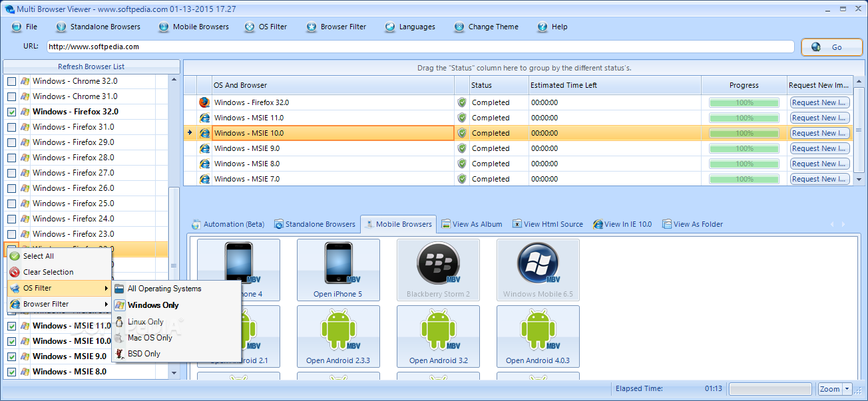Open the Browser Filter menu in menu bar

(337, 27)
